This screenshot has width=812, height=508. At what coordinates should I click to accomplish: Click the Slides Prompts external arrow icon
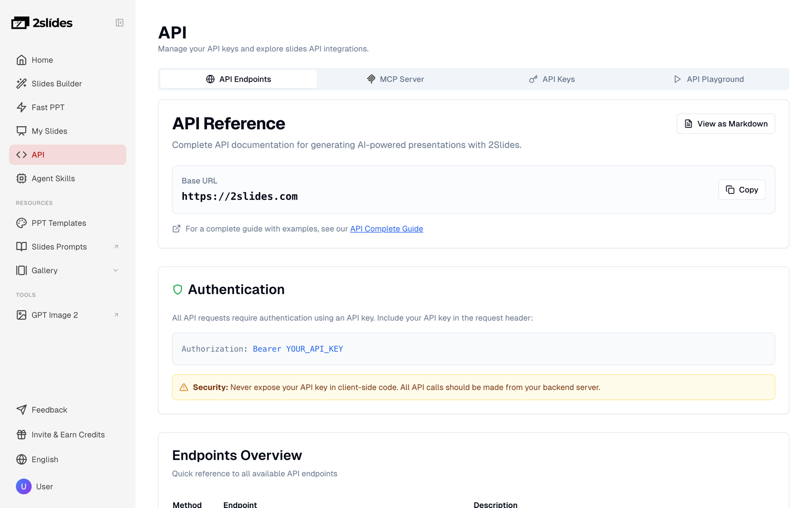click(116, 247)
